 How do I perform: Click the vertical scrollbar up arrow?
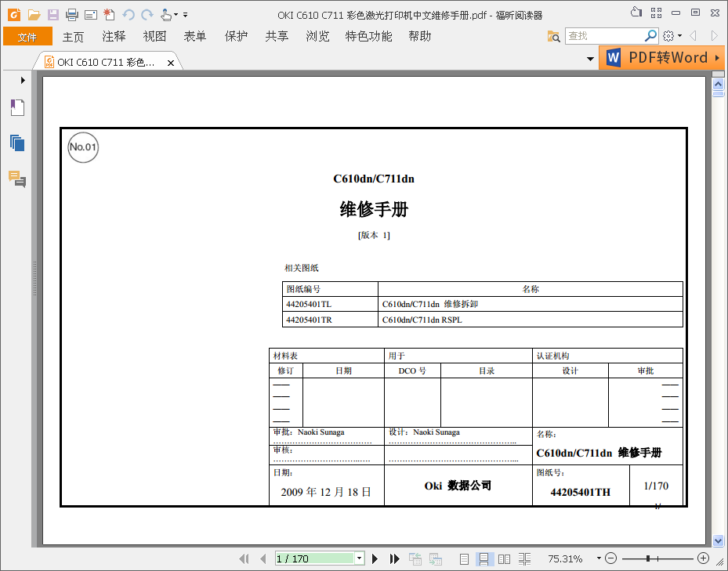tap(719, 84)
